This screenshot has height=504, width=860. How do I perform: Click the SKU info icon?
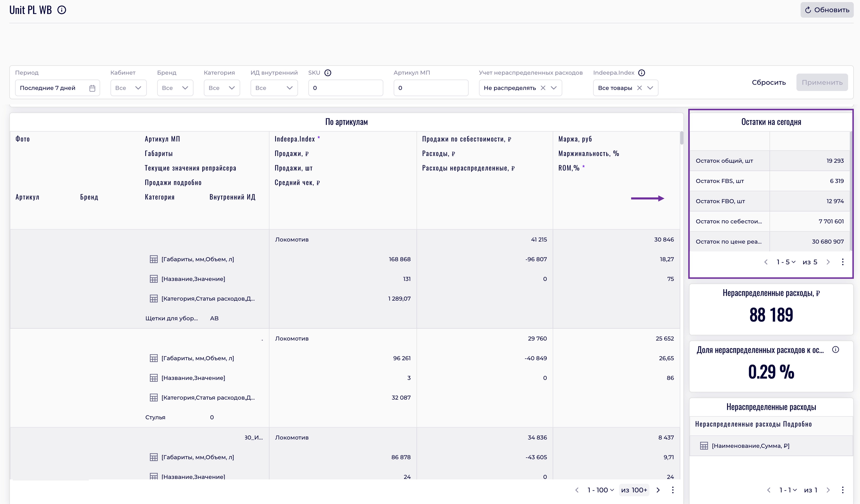(328, 73)
